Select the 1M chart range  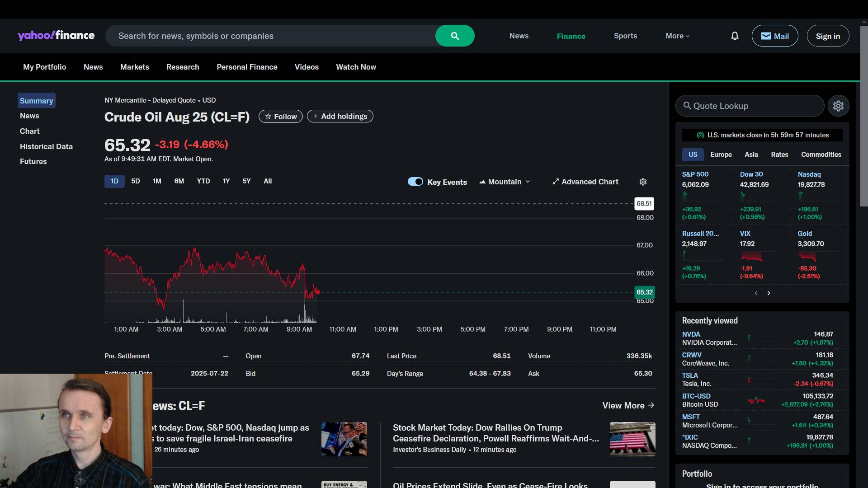(157, 181)
